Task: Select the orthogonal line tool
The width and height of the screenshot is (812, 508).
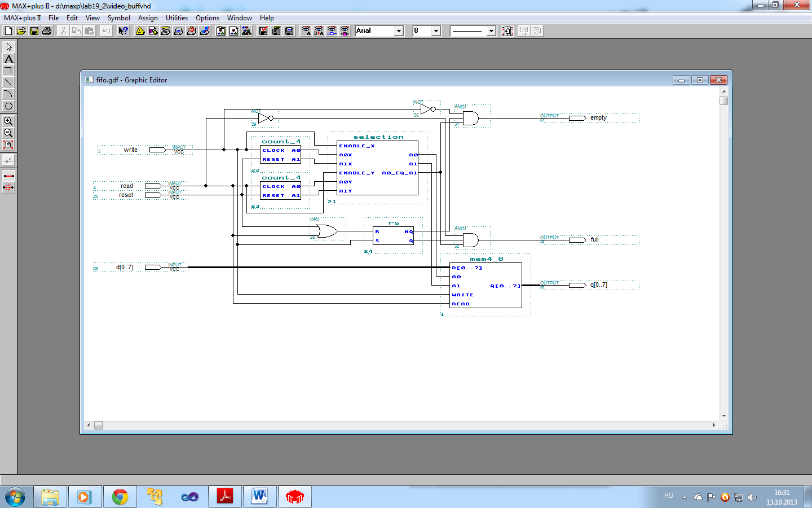Action: pos(8,71)
